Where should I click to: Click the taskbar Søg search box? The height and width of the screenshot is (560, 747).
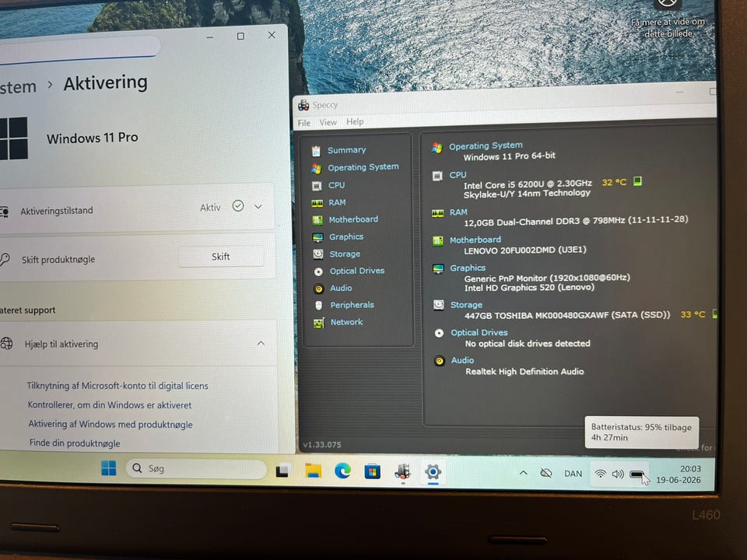coord(196,468)
